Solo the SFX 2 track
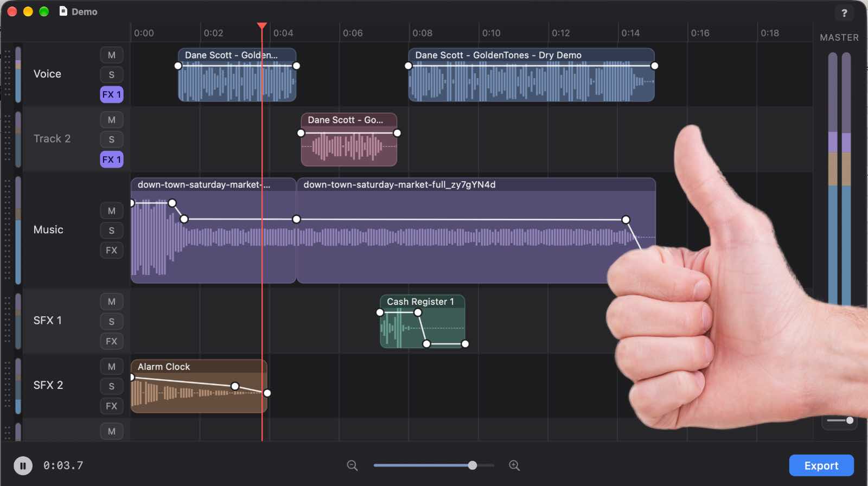Viewport: 868px width, 486px height. pos(111,386)
